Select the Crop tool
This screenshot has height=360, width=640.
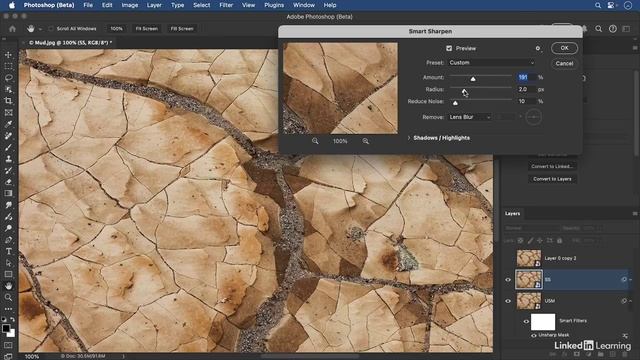tap(8, 100)
